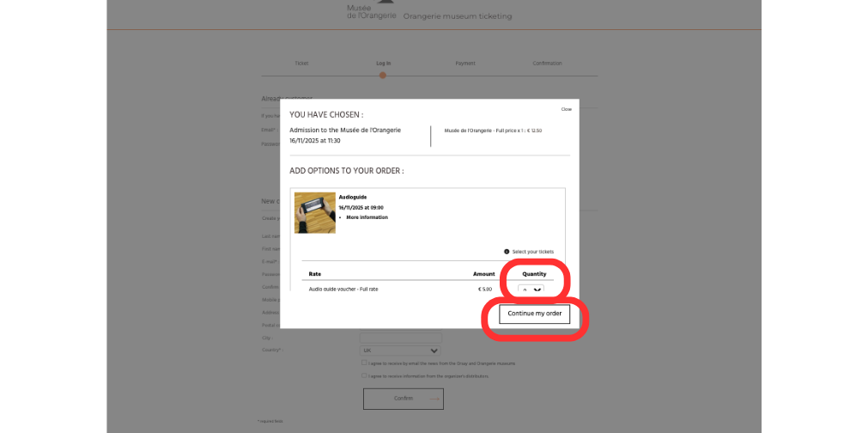
Task: Click the Audioguide product thumbnail
Action: coord(315,213)
